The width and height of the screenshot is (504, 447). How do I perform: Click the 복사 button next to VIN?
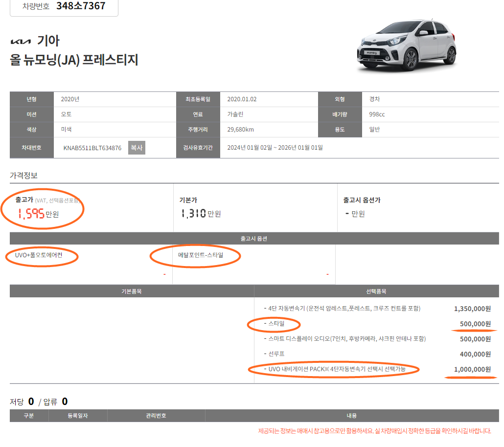point(137,148)
